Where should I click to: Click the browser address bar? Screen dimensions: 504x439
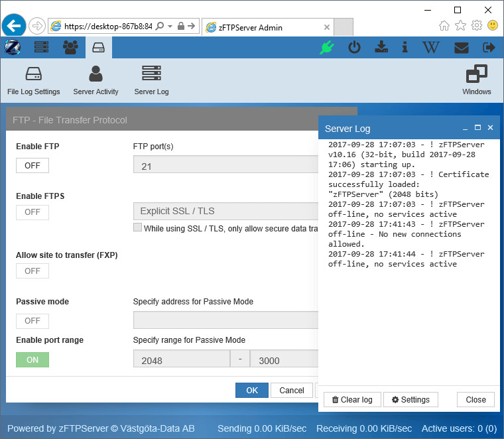point(108,26)
